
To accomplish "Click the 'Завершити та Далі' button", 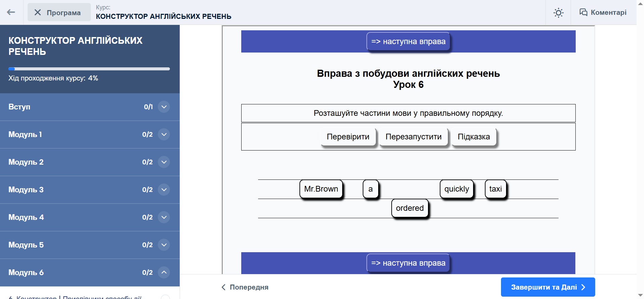I will [548, 287].
